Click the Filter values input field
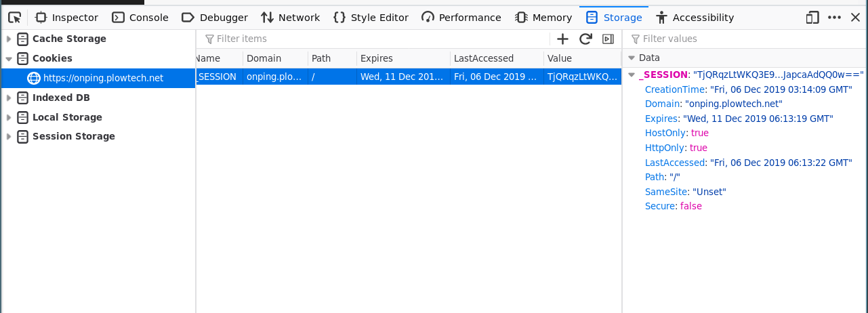 point(745,39)
